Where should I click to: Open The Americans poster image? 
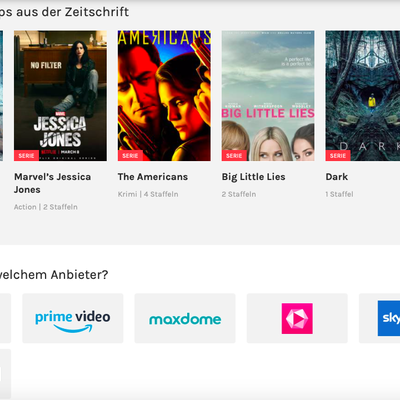click(164, 96)
